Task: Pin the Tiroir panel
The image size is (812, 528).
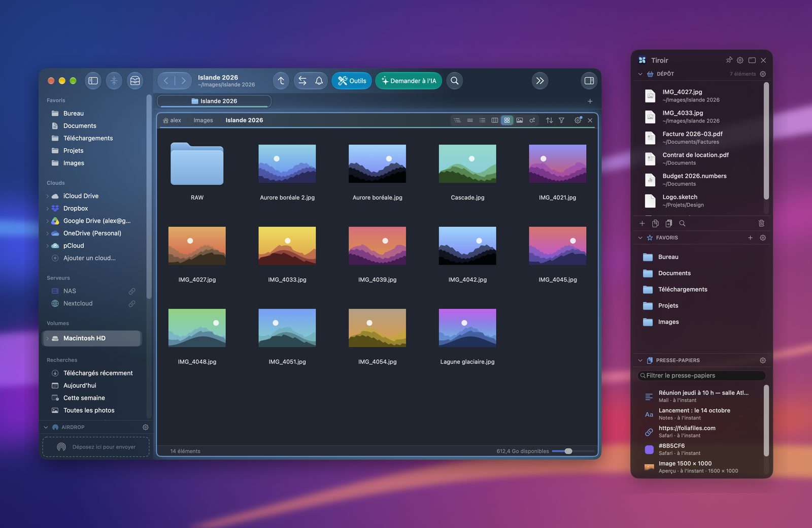Action: (729, 60)
